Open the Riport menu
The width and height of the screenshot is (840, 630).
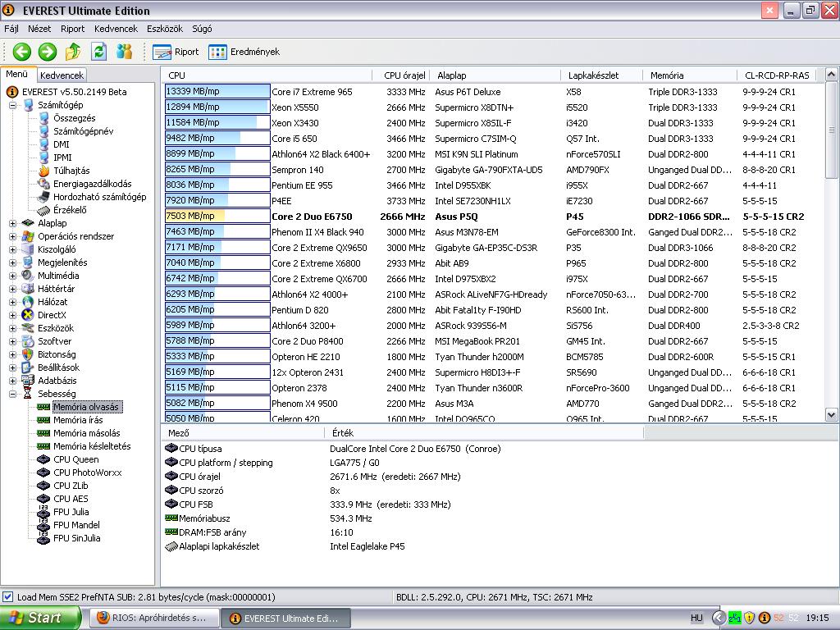[72, 29]
